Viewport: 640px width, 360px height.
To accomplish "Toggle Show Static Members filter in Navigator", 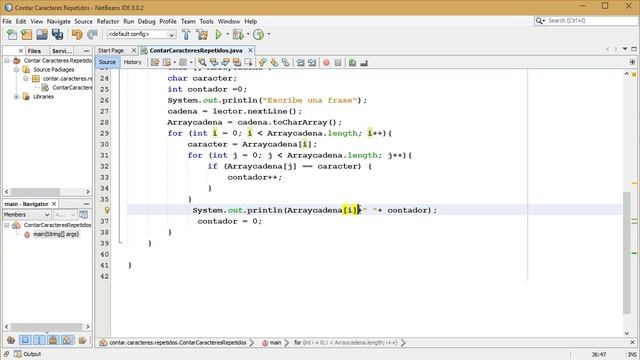I will click(39, 340).
